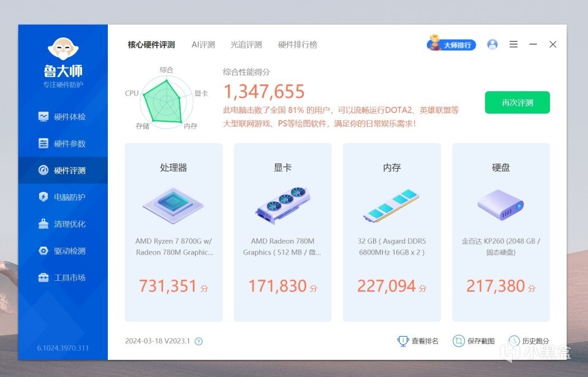Open 工具市场 in the sidebar

[62, 278]
